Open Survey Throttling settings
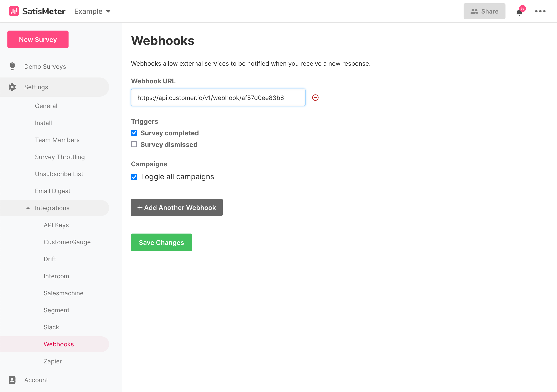The image size is (557, 392). [x=60, y=157]
